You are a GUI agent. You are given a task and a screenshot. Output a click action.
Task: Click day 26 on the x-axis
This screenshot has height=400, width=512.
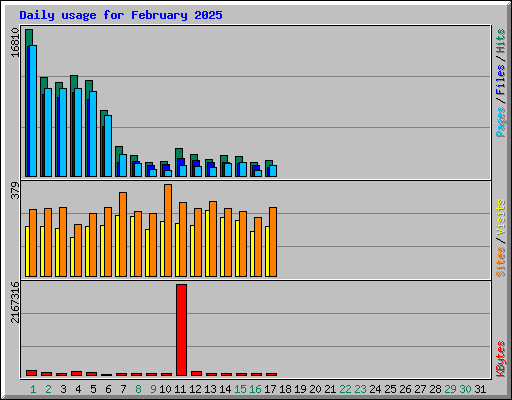tap(405, 389)
